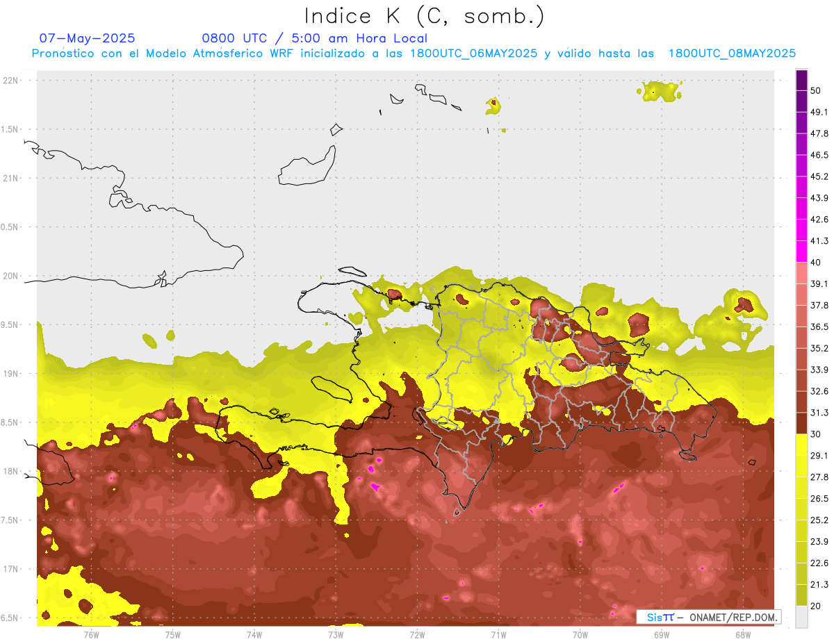Click the 70W longitude axis label
This screenshot has height=644, width=834.
[580, 634]
